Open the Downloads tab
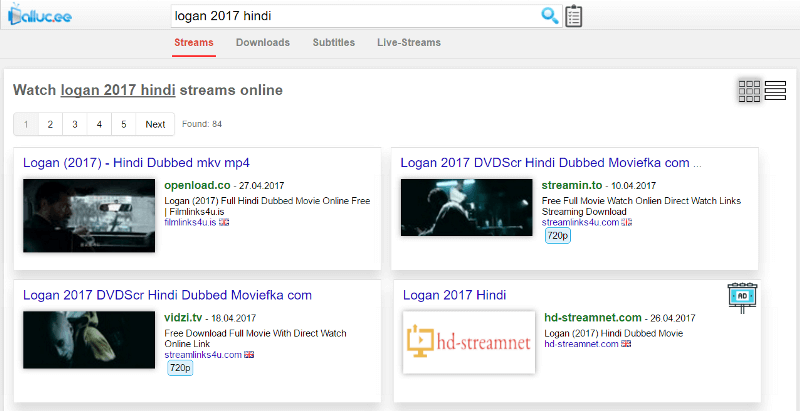 [263, 43]
